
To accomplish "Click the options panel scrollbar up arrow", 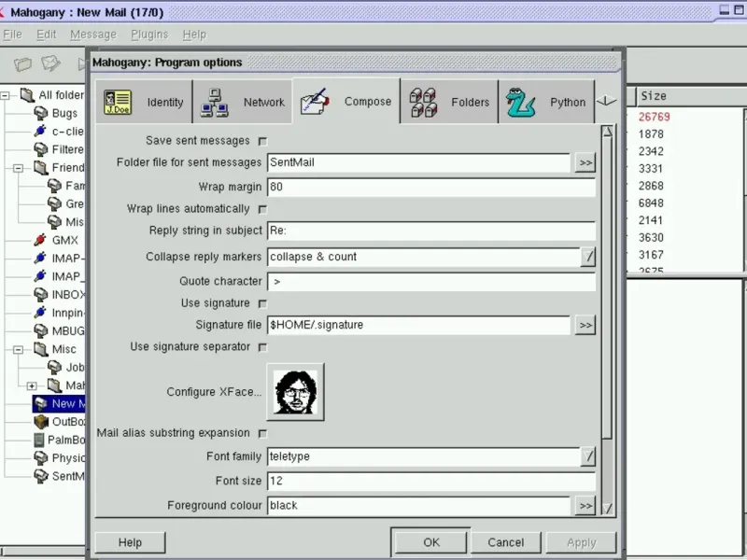I will 607,132.
